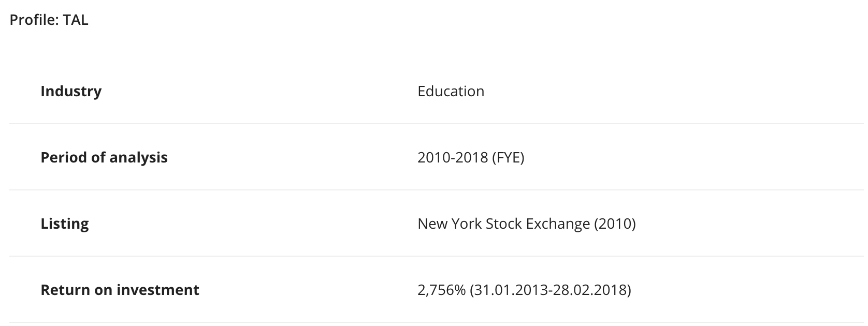
Task: Click the words 'New York' in listing
Action: (450, 224)
